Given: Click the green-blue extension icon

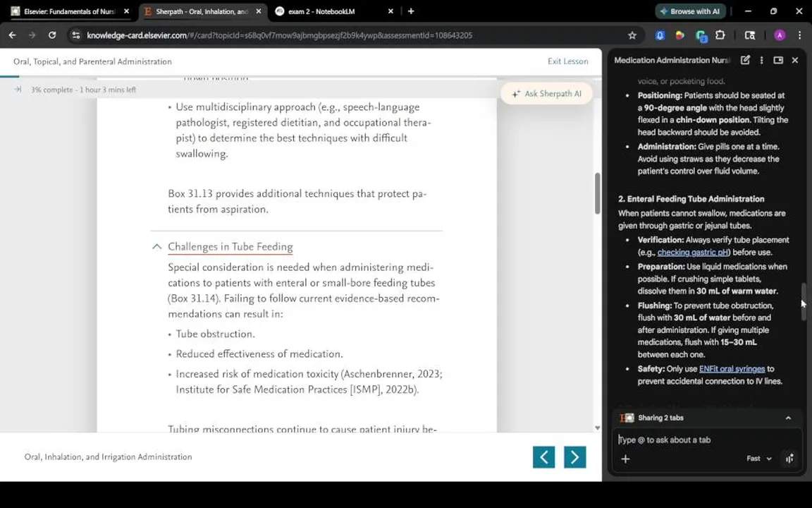Looking at the screenshot, I should tap(701, 36).
